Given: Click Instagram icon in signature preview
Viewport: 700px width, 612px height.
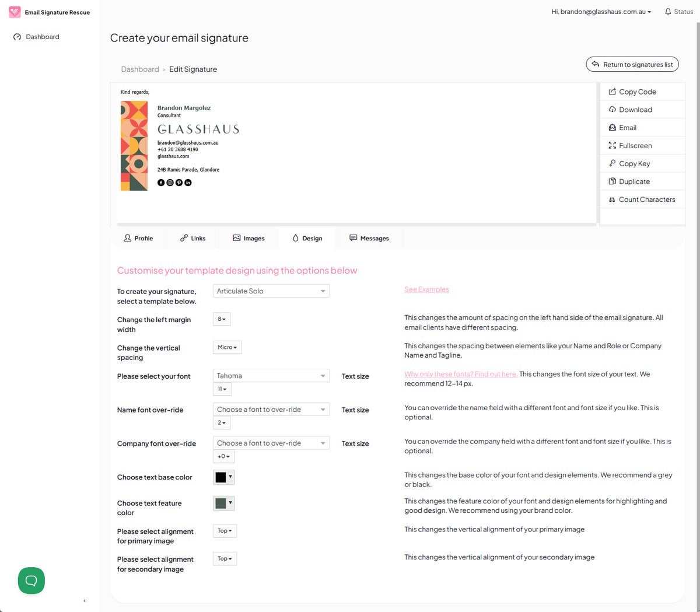Looking at the screenshot, I should (x=170, y=183).
